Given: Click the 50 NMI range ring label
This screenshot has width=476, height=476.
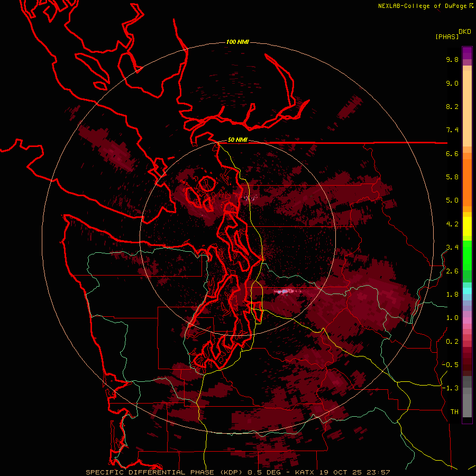Looking at the screenshot, I should click(x=237, y=140).
